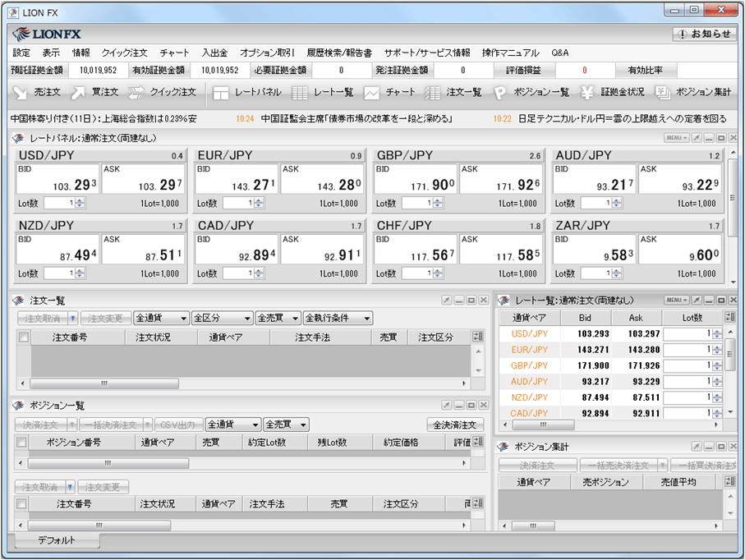Image resolution: width=745 pixels, height=560 pixels.
Task: Click the 注文一覧 horizontal scrollbar thumb
Action: coord(104,383)
